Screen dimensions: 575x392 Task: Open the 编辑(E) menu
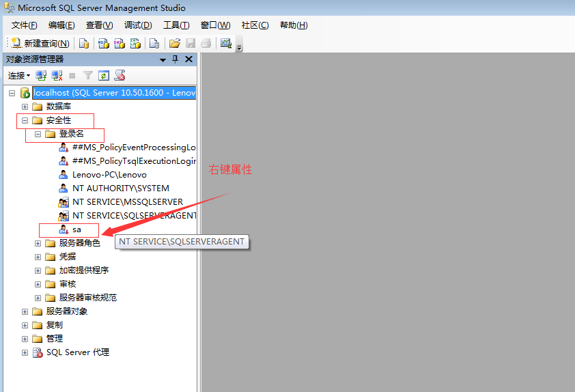tap(61, 25)
